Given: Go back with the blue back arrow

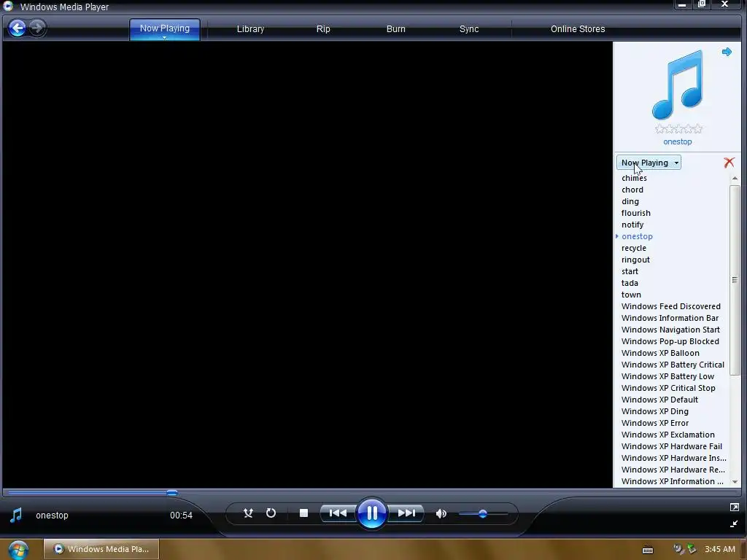Looking at the screenshot, I should pos(18,28).
